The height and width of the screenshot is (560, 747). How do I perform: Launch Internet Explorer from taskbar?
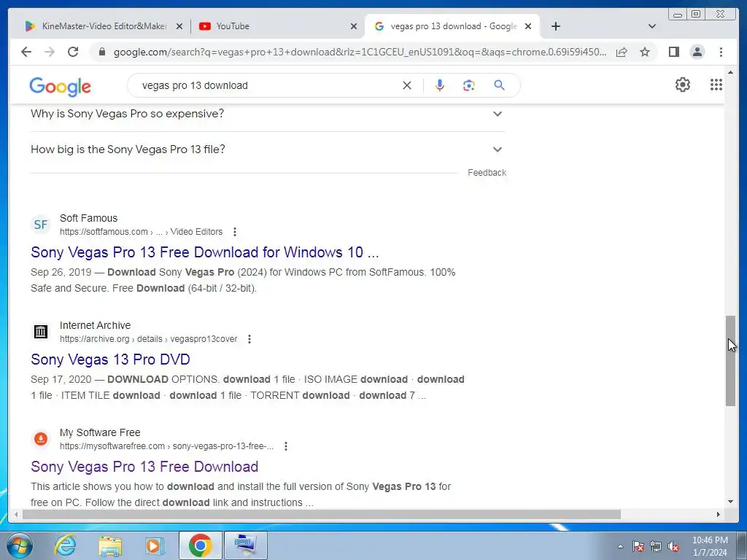65,545
